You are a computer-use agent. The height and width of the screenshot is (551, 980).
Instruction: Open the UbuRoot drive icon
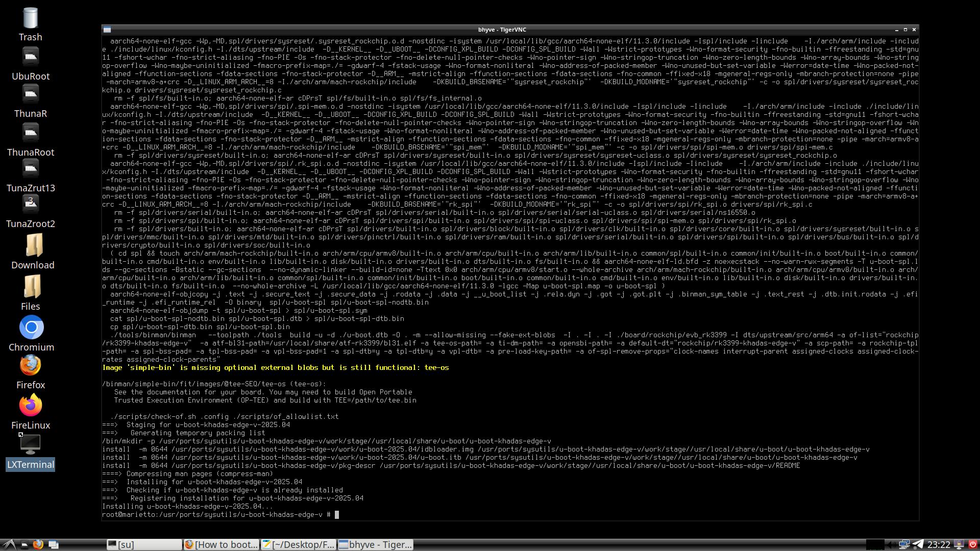coord(30,57)
